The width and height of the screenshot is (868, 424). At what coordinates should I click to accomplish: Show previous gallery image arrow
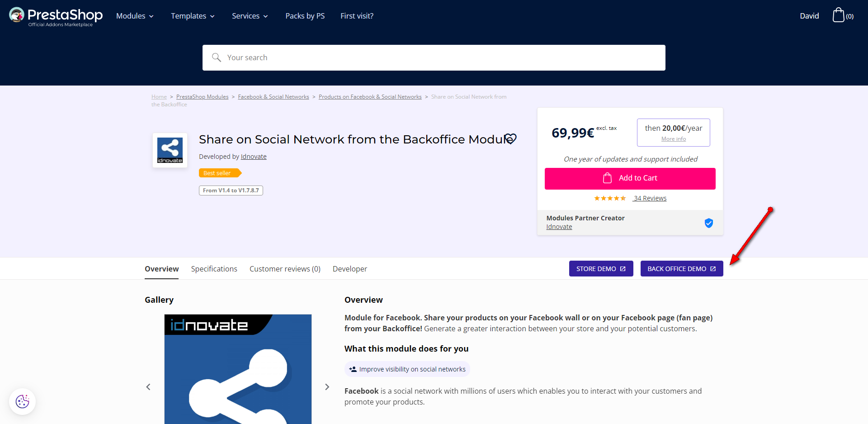pos(148,387)
